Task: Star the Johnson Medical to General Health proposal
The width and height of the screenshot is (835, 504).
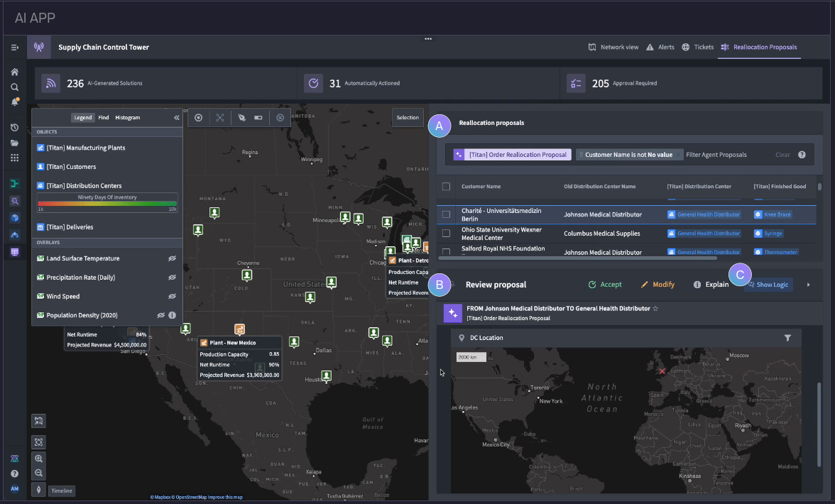Action: click(x=655, y=309)
